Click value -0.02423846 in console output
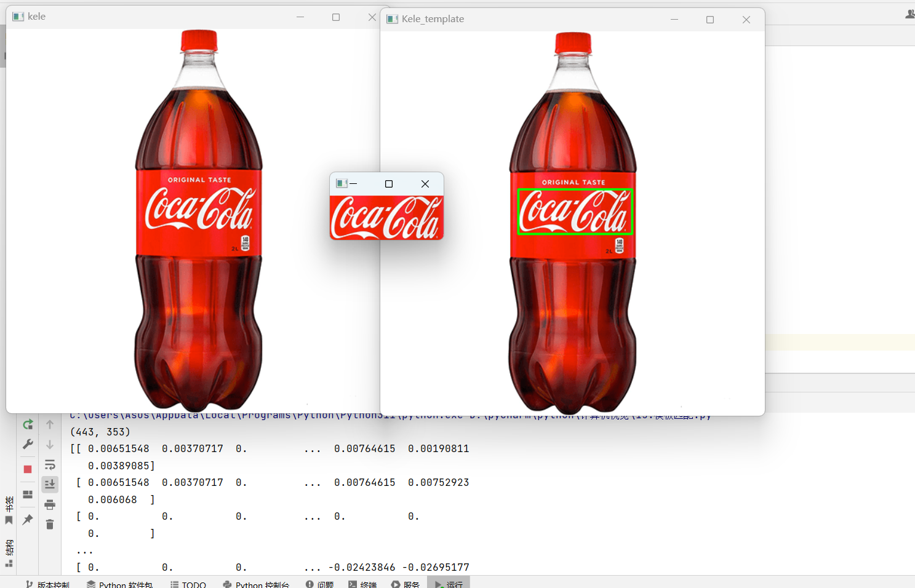The width and height of the screenshot is (915, 588). pos(362,567)
